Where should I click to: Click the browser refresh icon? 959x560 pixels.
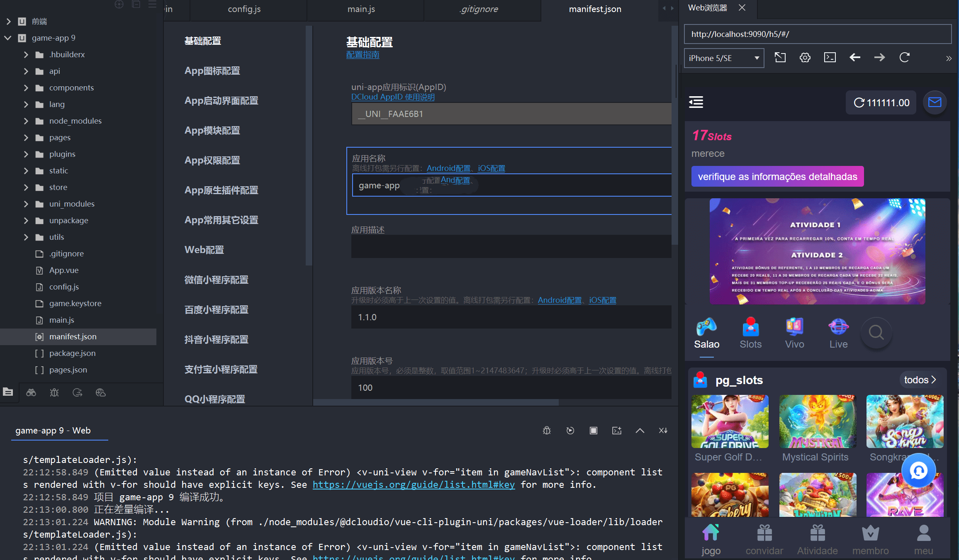[x=904, y=58]
